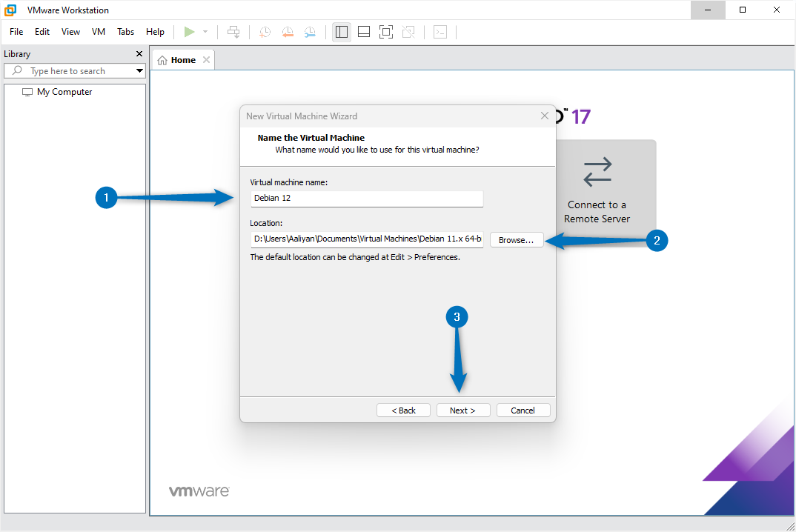Viewport: 796px width, 532px height.
Task: Expand the library search filter dropdown
Action: (139, 70)
